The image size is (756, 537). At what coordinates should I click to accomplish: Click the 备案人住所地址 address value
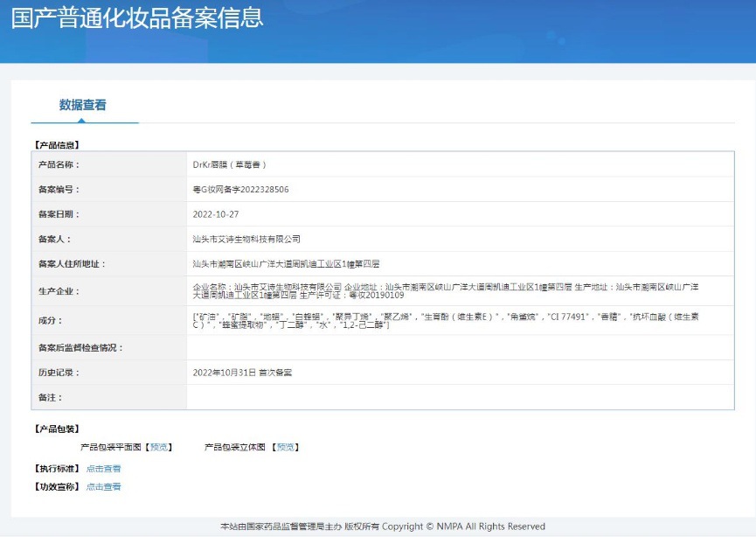point(286,264)
